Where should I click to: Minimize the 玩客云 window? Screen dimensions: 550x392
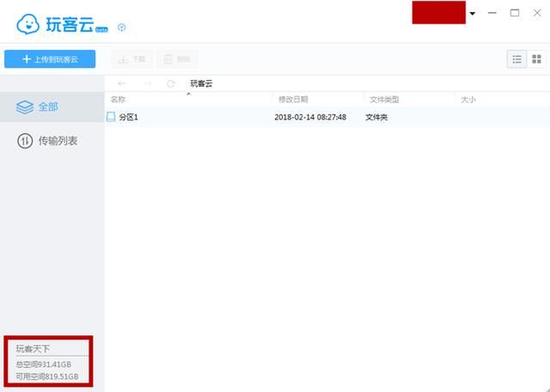(x=492, y=13)
